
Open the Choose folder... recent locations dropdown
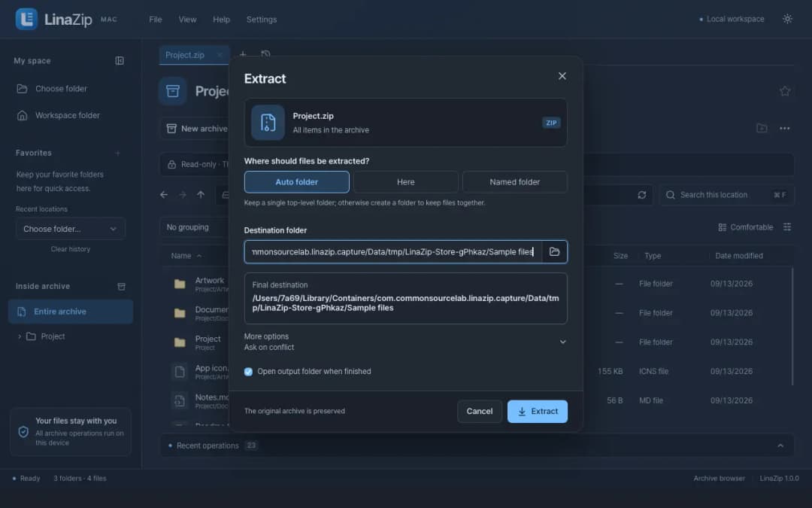click(71, 229)
